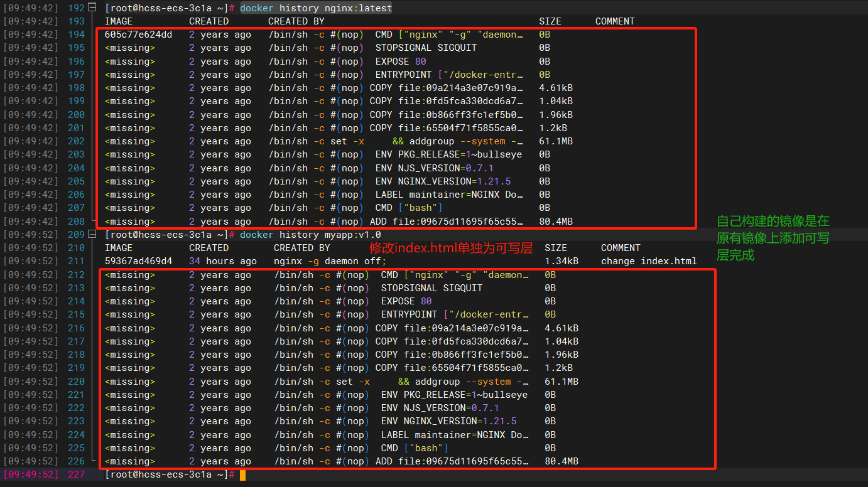Click the 'change index.html' comment
The height and width of the screenshot is (487, 868).
pos(649,261)
